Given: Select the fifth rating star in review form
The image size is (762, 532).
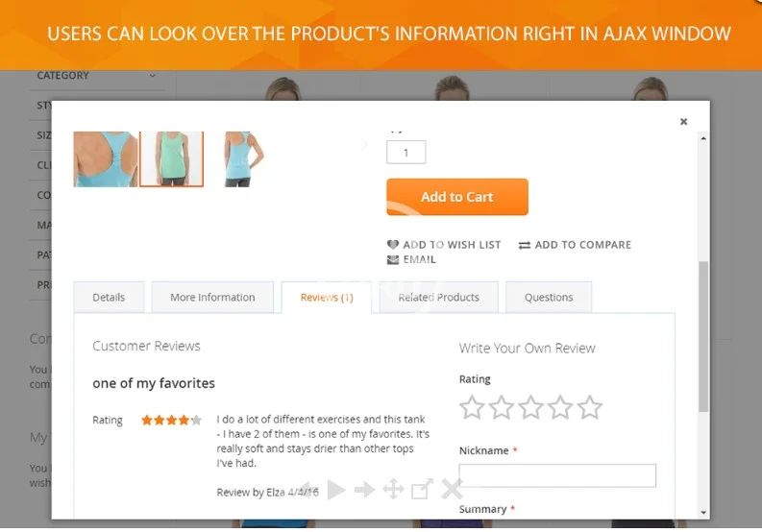Looking at the screenshot, I should (x=590, y=407).
